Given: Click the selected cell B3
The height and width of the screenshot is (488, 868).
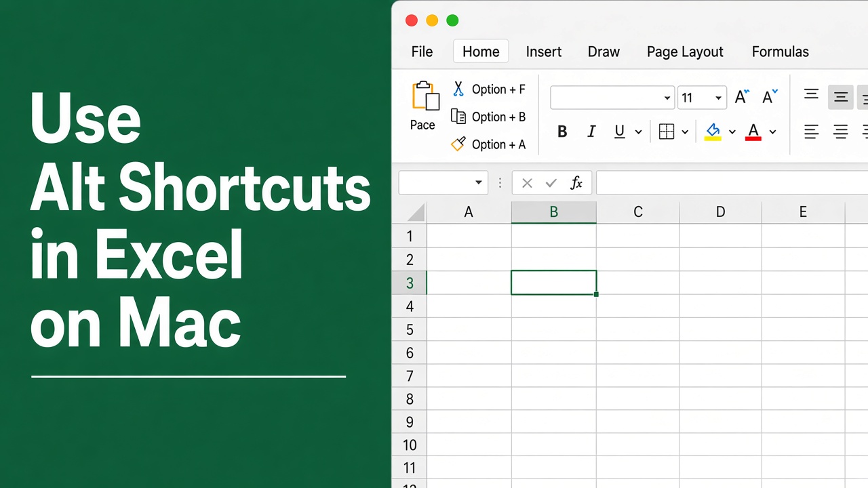Looking at the screenshot, I should click(x=553, y=283).
